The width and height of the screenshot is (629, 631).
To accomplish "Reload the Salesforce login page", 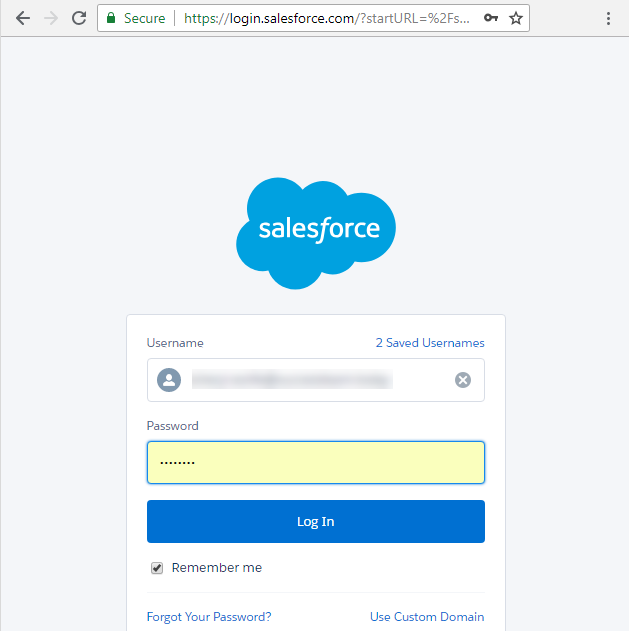I will (79, 18).
